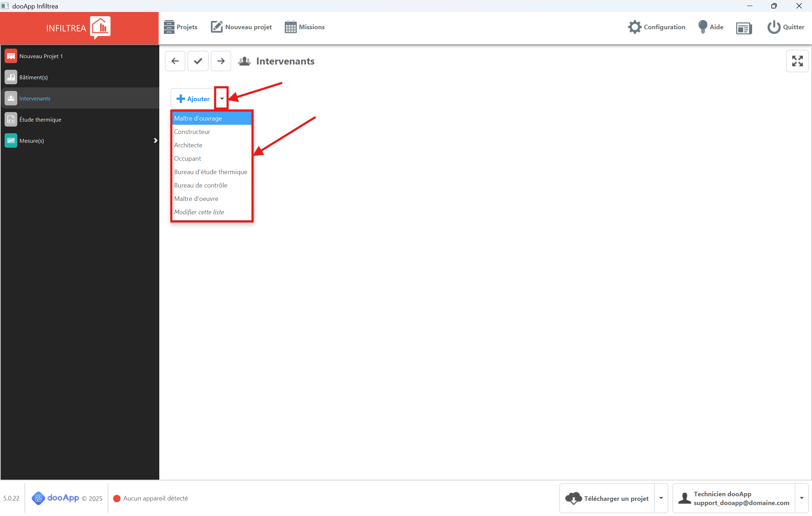Select Intervenants in sidebar
This screenshot has width=812, height=516.
click(x=80, y=98)
